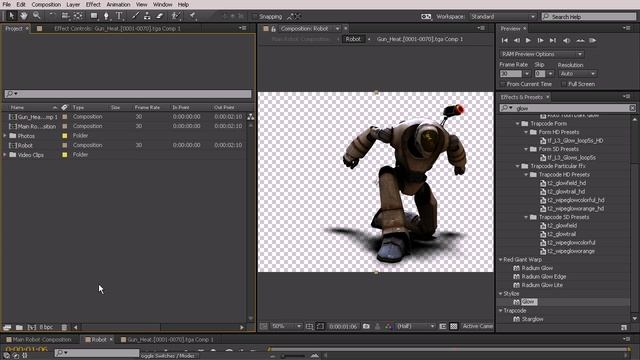Toggle Mute Audio in Preview panel
640x360 pixels.
point(567,40)
